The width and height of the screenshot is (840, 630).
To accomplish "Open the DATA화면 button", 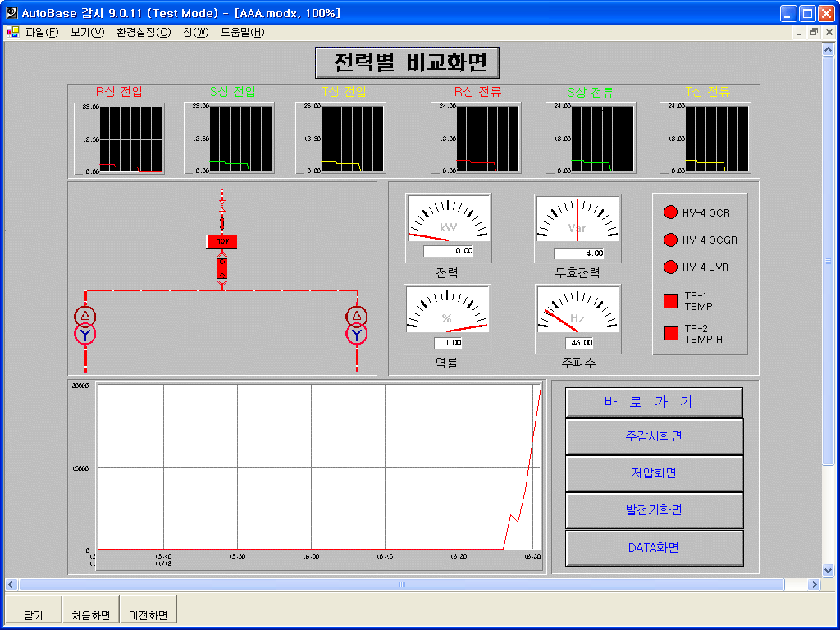I will (x=654, y=548).
